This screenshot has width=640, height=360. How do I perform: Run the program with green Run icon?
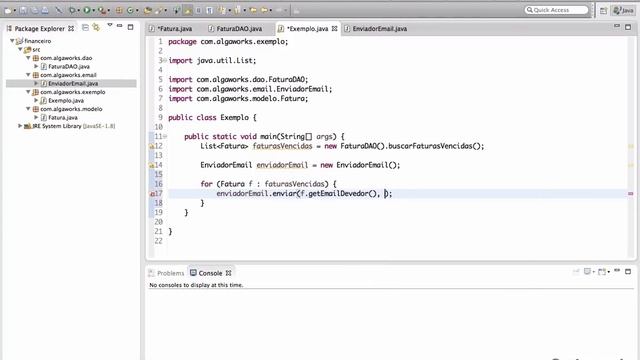pos(87,11)
